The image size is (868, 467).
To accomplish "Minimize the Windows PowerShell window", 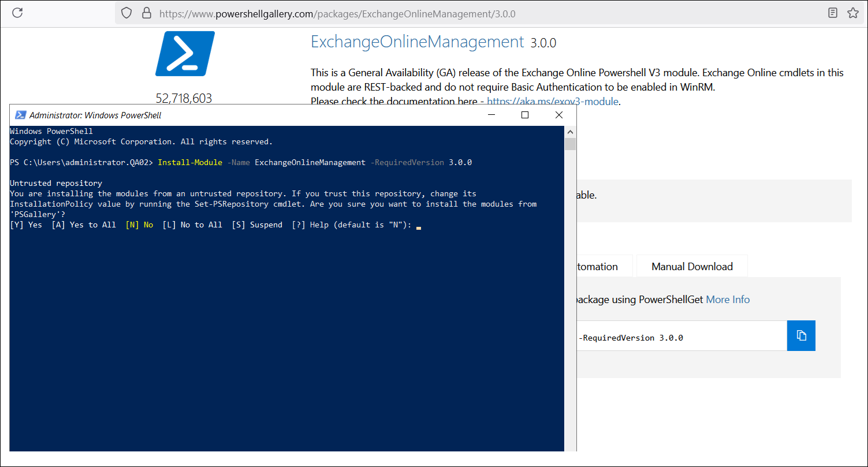I will [491, 115].
